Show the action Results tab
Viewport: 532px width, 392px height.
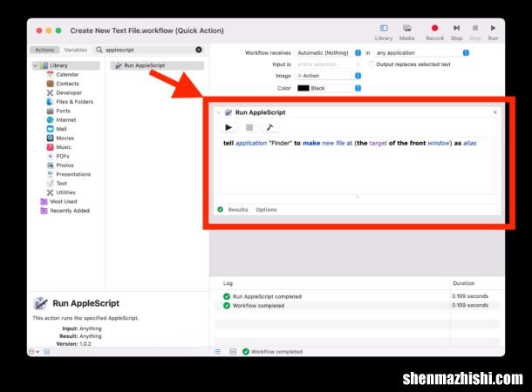click(238, 210)
